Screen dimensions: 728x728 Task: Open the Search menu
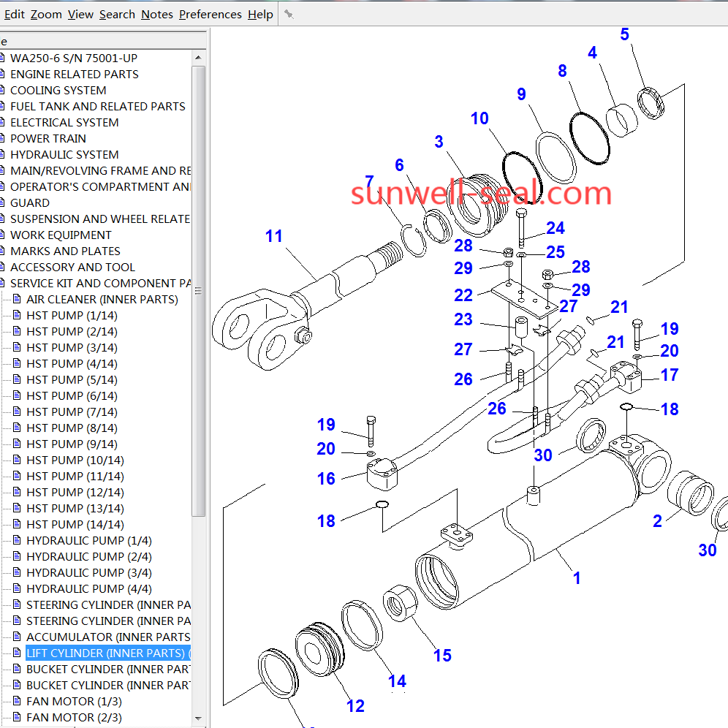pos(117,14)
